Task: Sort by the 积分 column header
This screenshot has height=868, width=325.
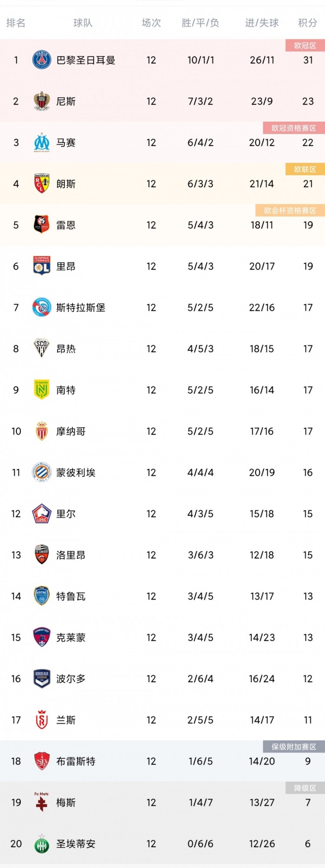Action: (x=308, y=23)
